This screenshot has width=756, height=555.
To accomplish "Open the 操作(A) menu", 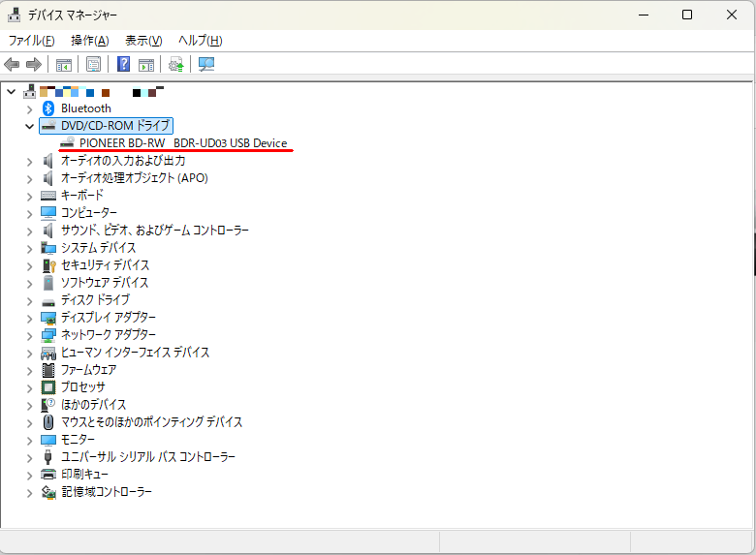I will coord(90,41).
